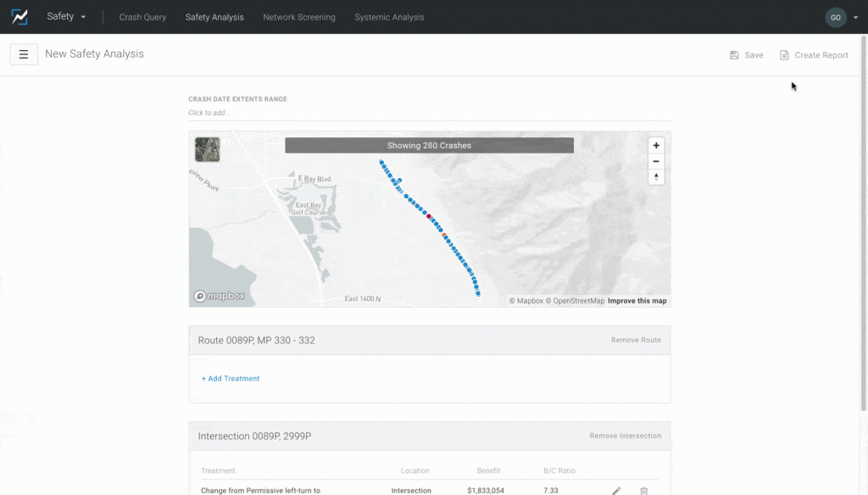Click the crash date range input field
The image size is (868, 495).
[429, 113]
